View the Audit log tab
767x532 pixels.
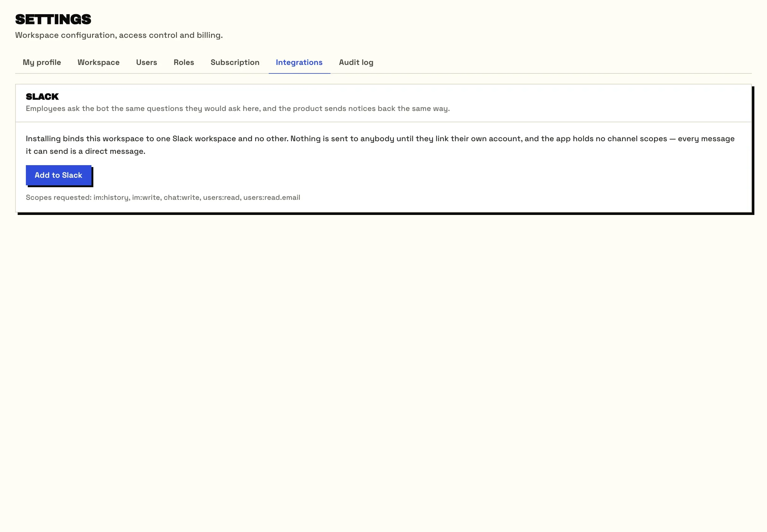click(356, 62)
